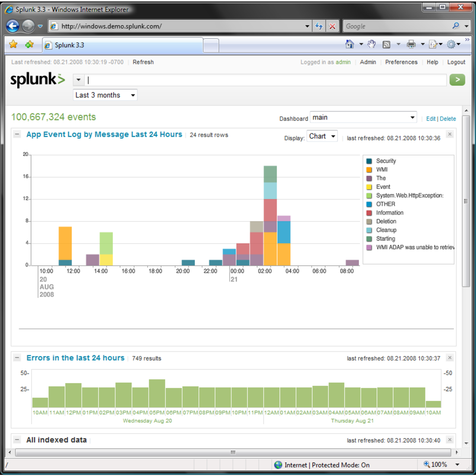Click the Refresh link
The width and height of the screenshot is (476, 476).
[143, 62]
